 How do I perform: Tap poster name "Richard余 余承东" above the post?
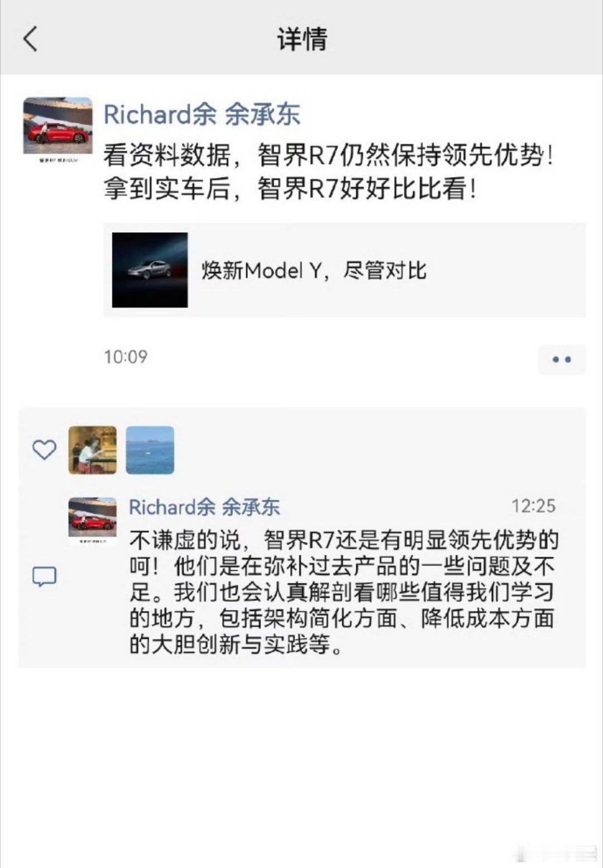(x=202, y=115)
